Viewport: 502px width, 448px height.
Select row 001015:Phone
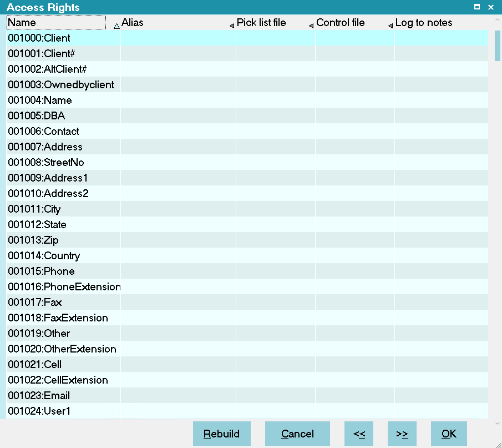click(x=247, y=271)
